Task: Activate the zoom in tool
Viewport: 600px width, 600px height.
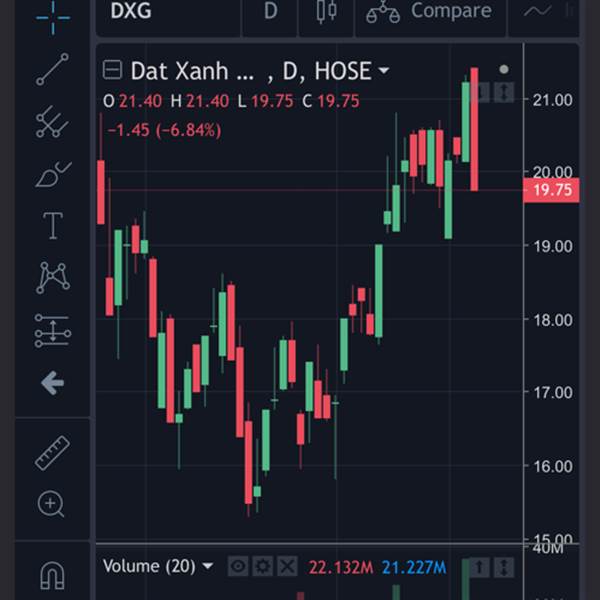Action: tap(51, 504)
